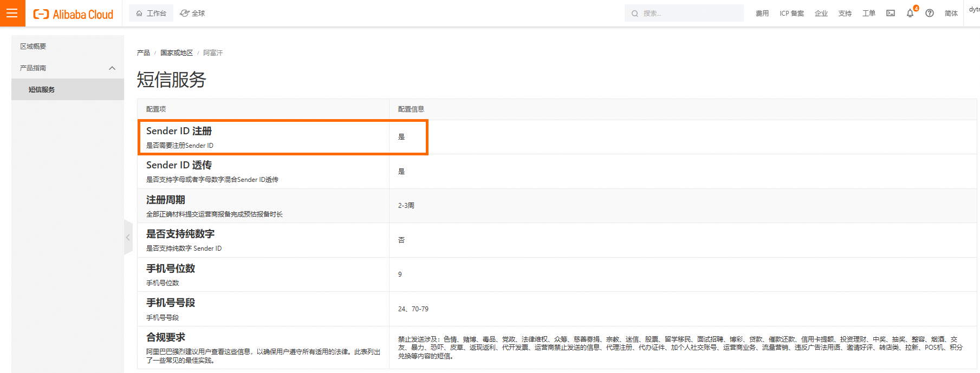This screenshot has height=373, width=980.
Task: Open the 工单 ticket menu
Action: [x=869, y=14]
